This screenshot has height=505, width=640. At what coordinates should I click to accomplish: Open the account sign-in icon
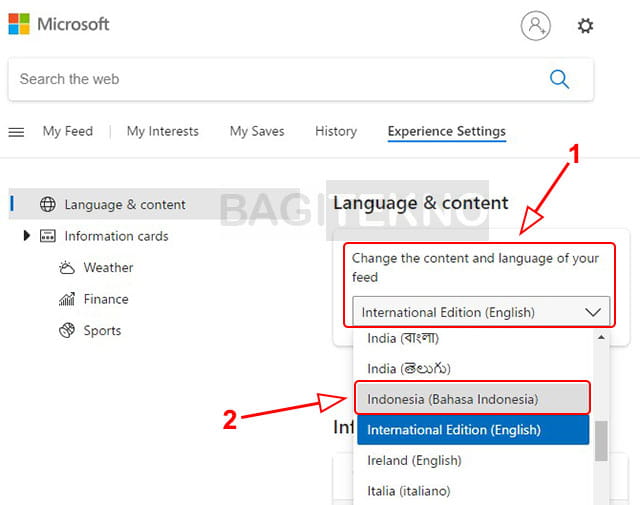[x=536, y=26]
